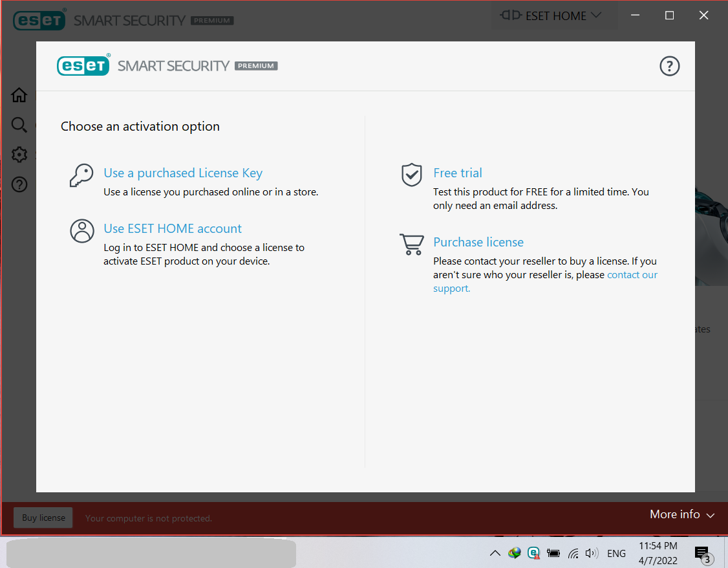
Task: Open the volume speaker tray icon
Action: click(592, 553)
